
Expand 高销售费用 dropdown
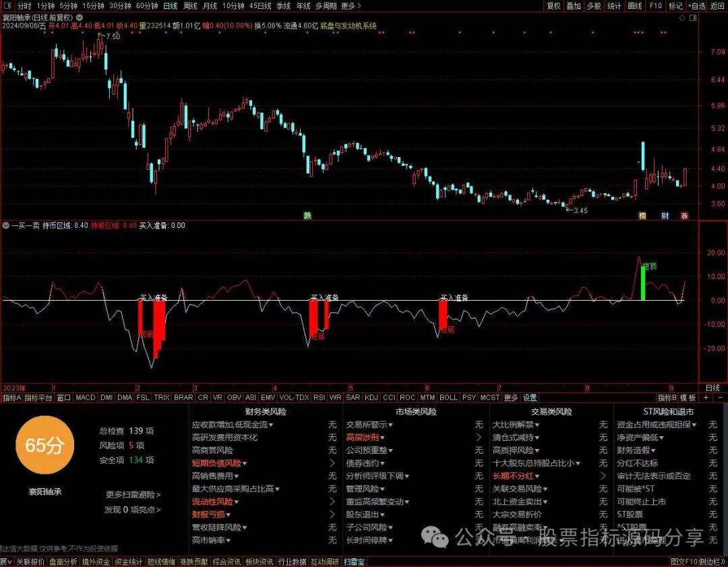click(216, 476)
